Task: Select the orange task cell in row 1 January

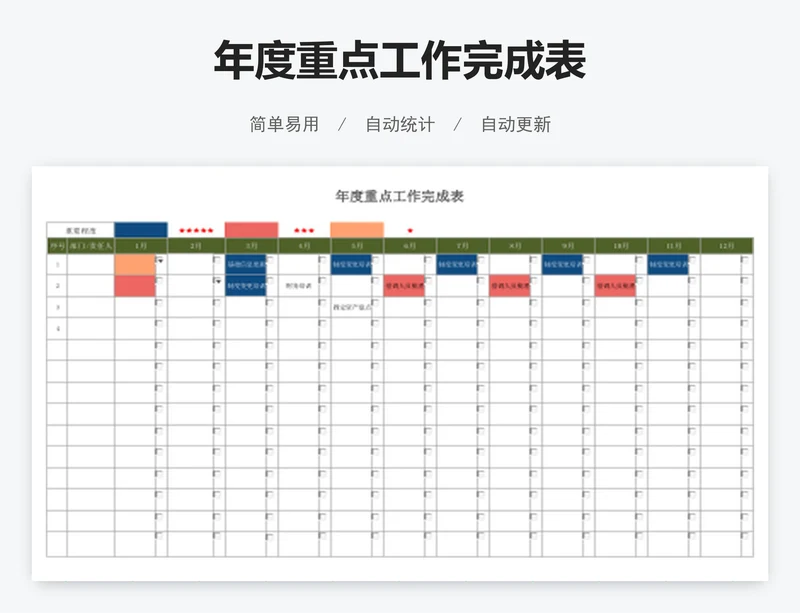Action: point(135,264)
